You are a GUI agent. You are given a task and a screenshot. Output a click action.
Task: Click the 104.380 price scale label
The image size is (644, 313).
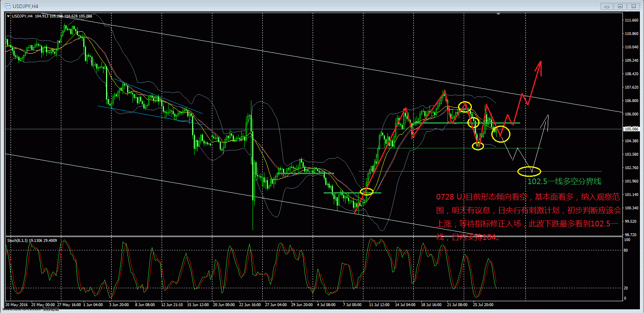point(631,141)
